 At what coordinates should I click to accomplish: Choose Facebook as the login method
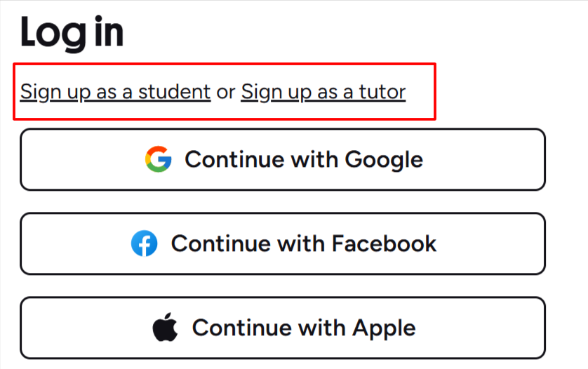283,244
